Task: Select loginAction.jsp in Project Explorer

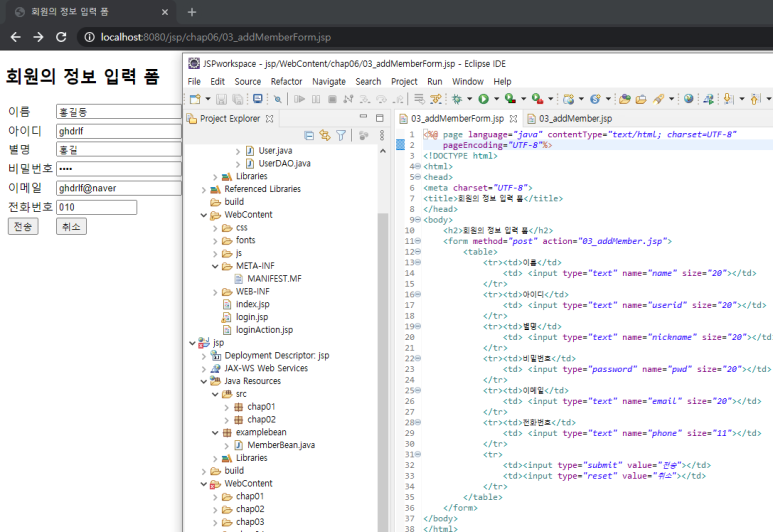Action: click(264, 330)
